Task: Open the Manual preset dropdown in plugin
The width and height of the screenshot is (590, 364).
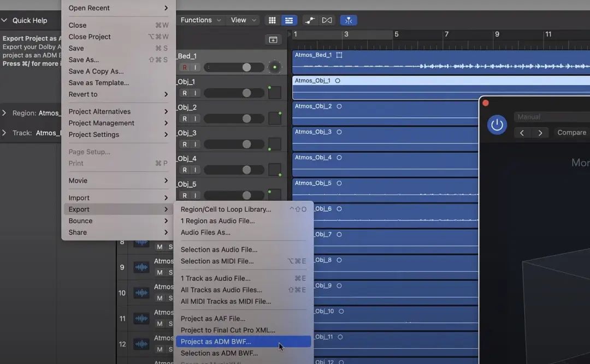Action: click(552, 117)
